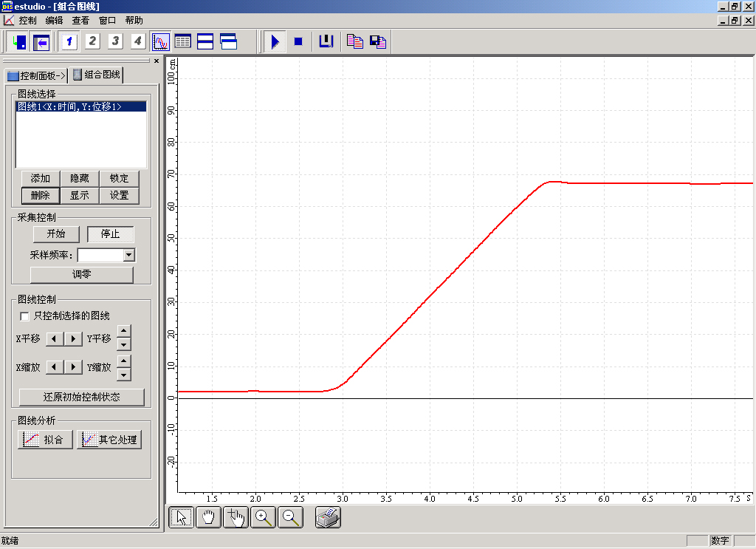Image resolution: width=756 pixels, height=549 pixels.
Task: Select the hand pan tool below the graph
Action: click(x=209, y=517)
